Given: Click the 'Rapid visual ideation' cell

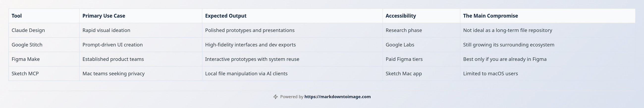Looking at the screenshot, I should click(141, 30).
